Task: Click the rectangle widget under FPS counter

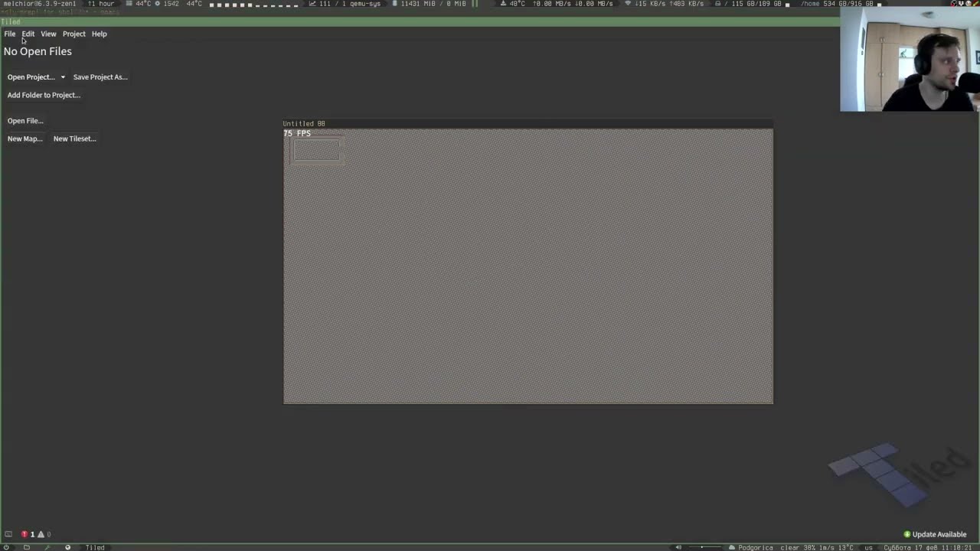Action: (317, 151)
